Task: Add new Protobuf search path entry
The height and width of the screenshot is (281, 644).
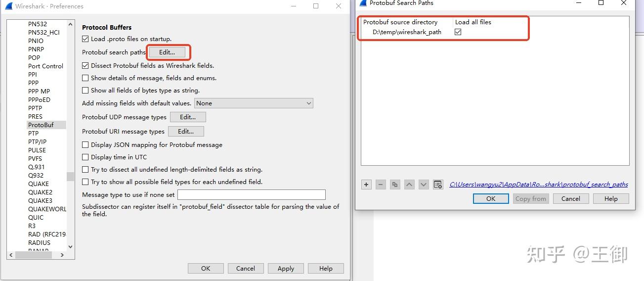Action: click(366, 185)
